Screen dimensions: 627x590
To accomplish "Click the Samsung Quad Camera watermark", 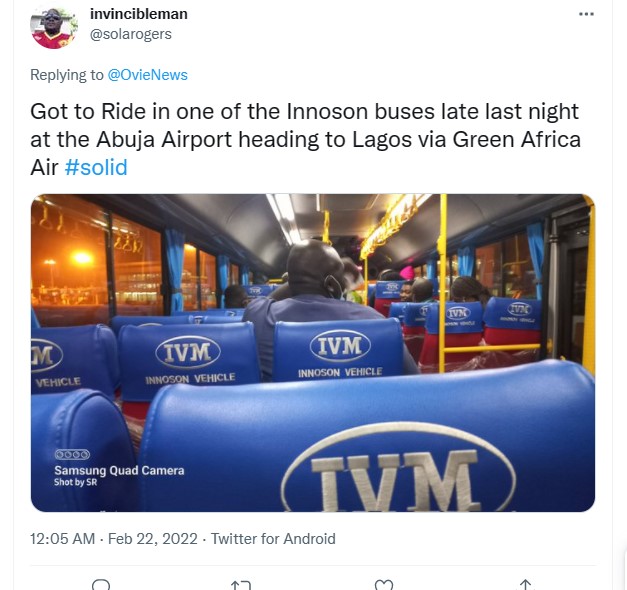I will [x=119, y=470].
